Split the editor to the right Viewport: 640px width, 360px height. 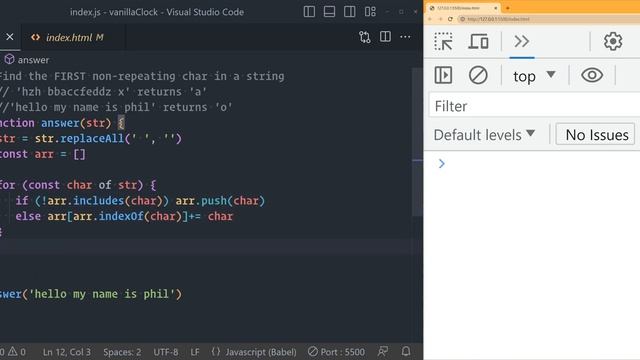(385, 37)
